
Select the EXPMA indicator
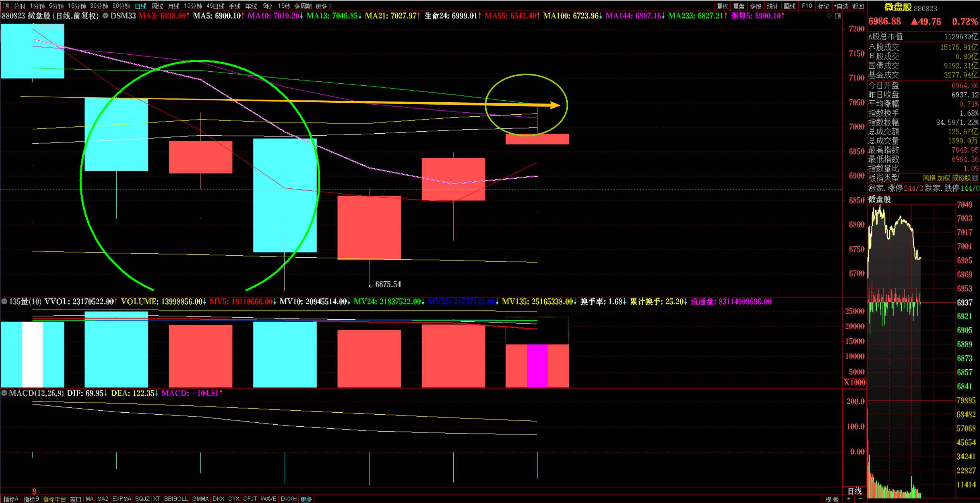pyautogui.click(x=122, y=499)
